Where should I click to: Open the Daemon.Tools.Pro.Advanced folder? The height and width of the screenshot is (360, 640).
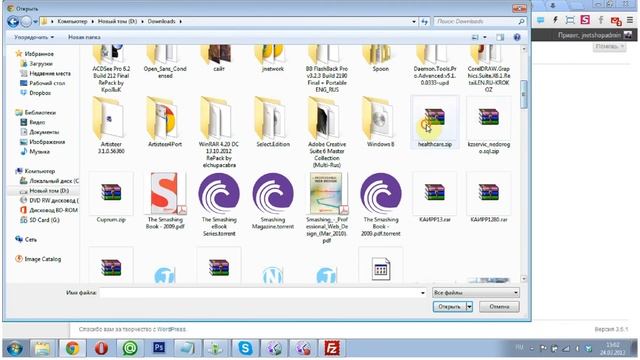435,65
